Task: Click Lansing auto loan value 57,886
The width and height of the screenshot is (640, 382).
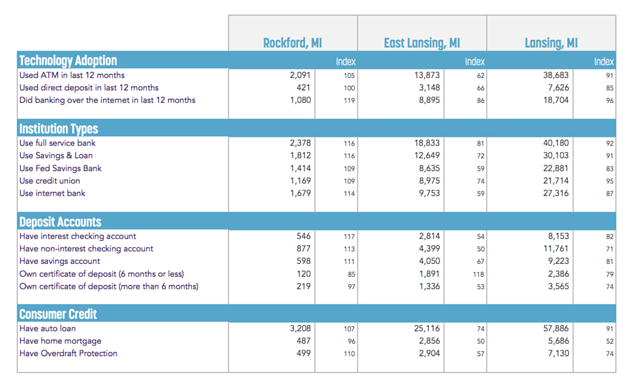Action: click(556, 329)
